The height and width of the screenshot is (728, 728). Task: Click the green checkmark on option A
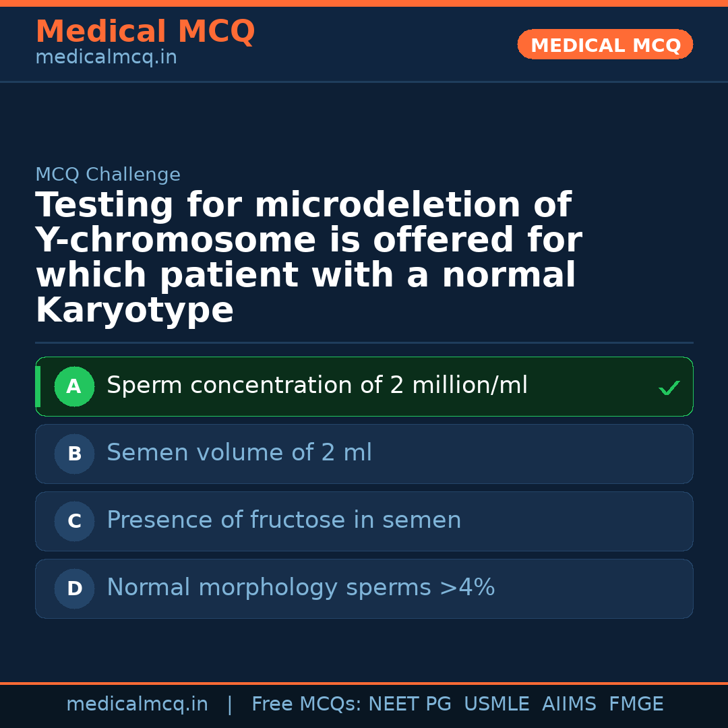click(x=669, y=388)
